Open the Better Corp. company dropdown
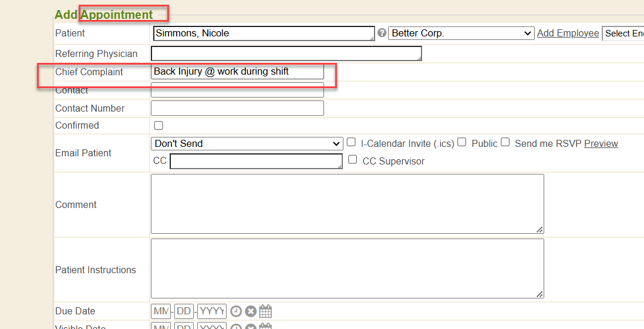 click(461, 33)
